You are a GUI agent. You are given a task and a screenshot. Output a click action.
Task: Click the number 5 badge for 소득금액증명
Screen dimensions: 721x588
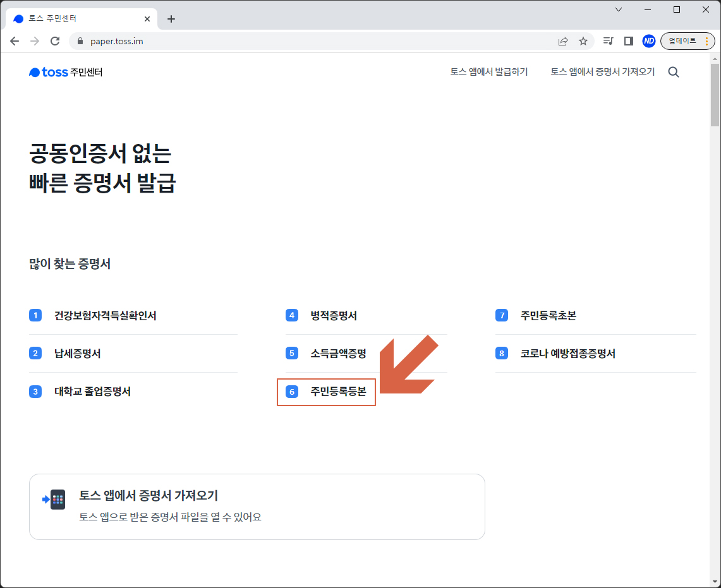click(x=291, y=353)
